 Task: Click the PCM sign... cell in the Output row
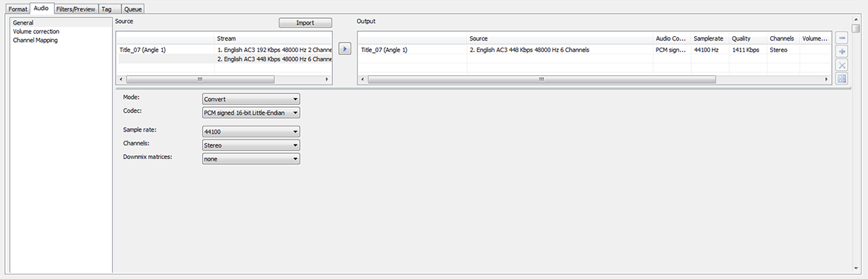pos(672,50)
